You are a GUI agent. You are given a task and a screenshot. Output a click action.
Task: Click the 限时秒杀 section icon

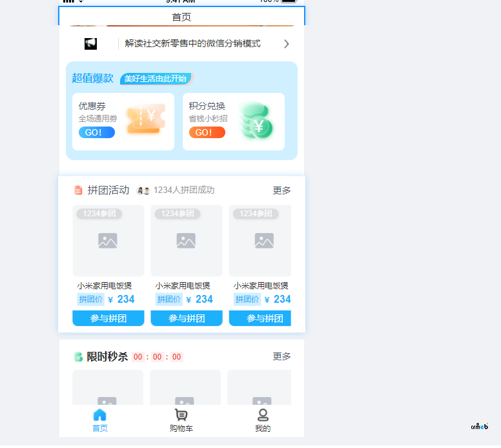(x=78, y=357)
